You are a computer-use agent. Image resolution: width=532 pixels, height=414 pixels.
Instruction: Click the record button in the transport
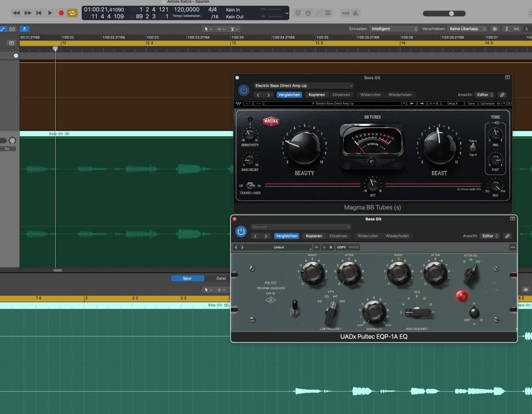[x=61, y=12]
